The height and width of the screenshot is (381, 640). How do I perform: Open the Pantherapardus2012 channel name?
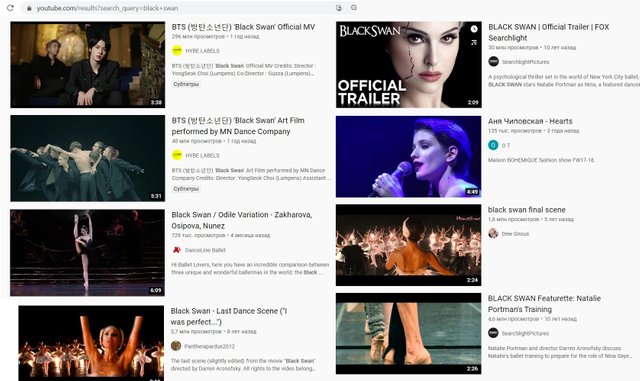[209, 346]
